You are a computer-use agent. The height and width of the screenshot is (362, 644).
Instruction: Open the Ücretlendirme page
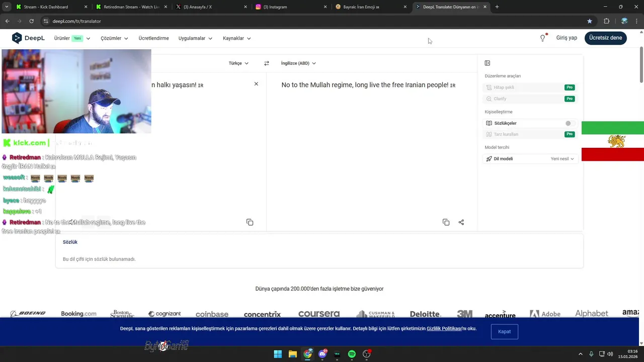pos(154,38)
